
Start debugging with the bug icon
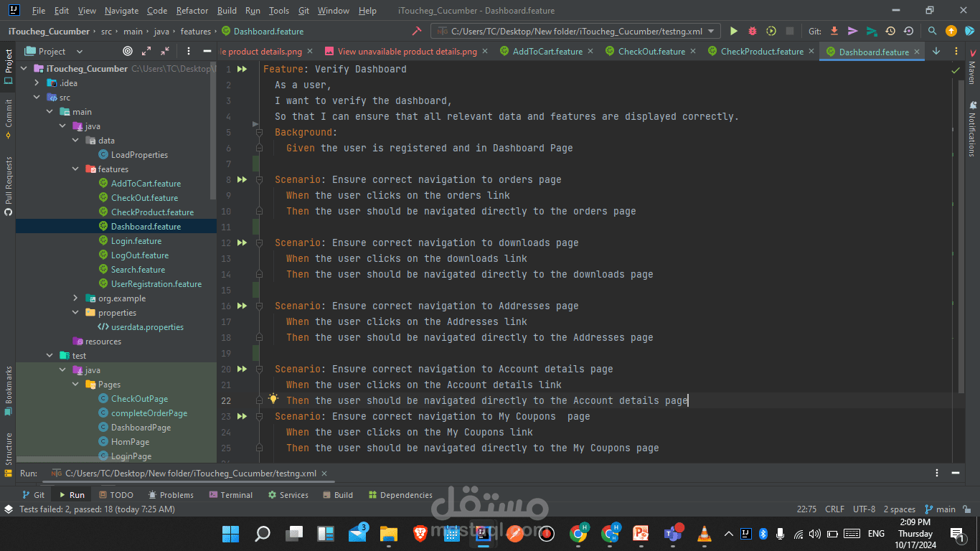pos(752,32)
